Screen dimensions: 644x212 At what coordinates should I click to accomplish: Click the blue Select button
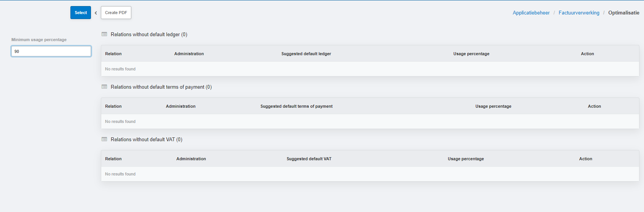(x=81, y=13)
